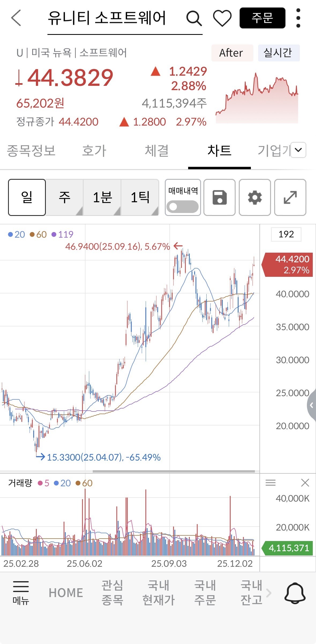Tap the 거래량 volume label
Image resolution: width=316 pixels, height=644 pixels.
[20, 483]
